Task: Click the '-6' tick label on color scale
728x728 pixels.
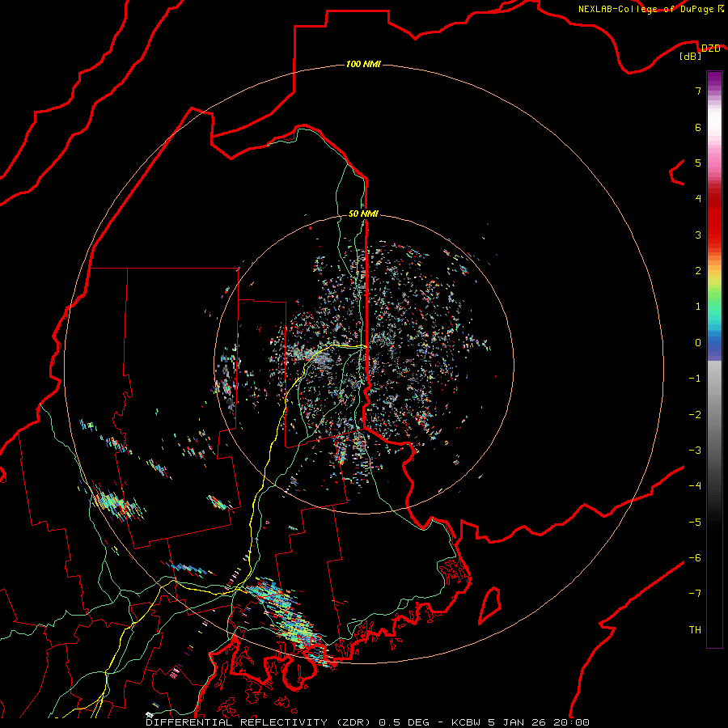Action: coord(695,558)
